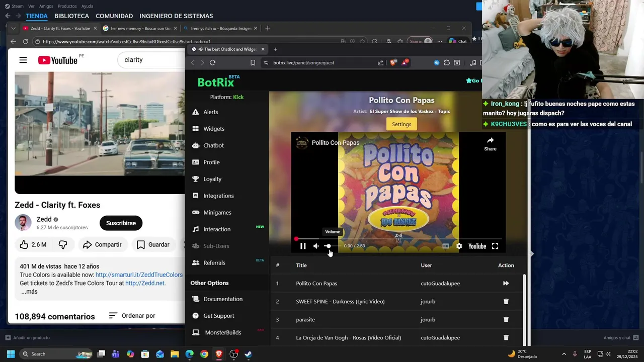Open Windows Start menu
The height and width of the screenshot is (362, 644).
click(x=11, y=354)
